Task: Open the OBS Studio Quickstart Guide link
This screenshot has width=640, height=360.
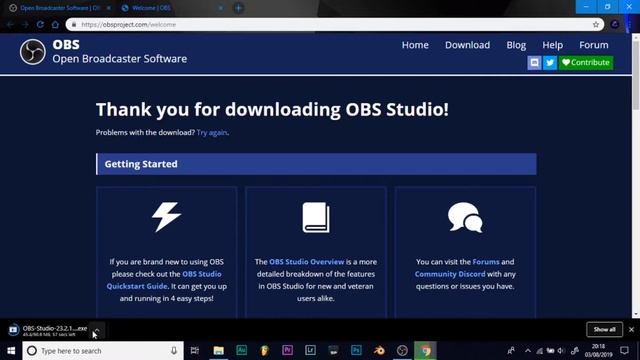Action: [x=164, y=280]
